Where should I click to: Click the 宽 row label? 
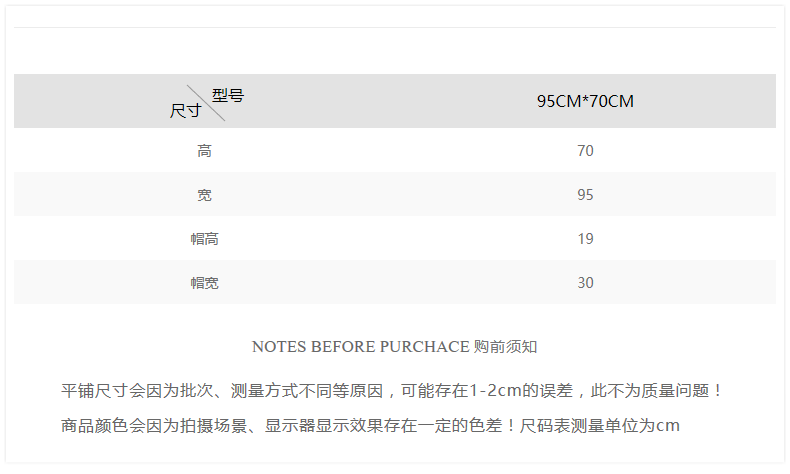point(204,195)
